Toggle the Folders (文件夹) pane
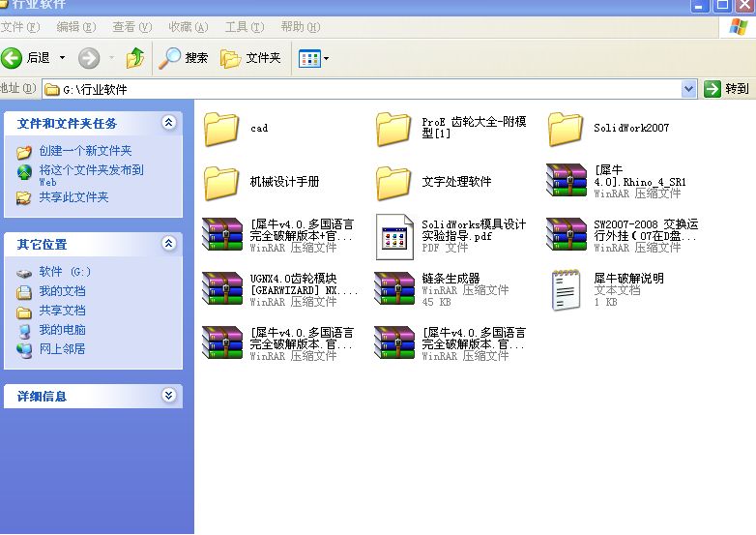Viewport: 756px width, 535px height. point(250,58)
